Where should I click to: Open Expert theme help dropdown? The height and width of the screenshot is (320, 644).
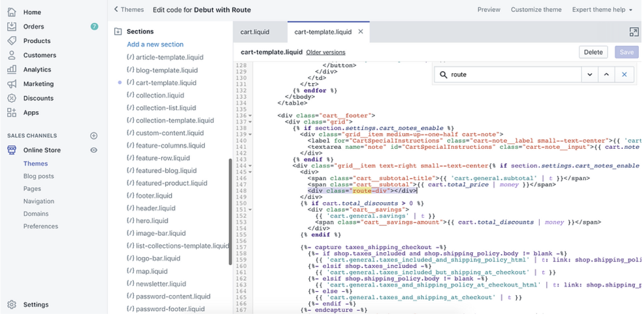602,9
